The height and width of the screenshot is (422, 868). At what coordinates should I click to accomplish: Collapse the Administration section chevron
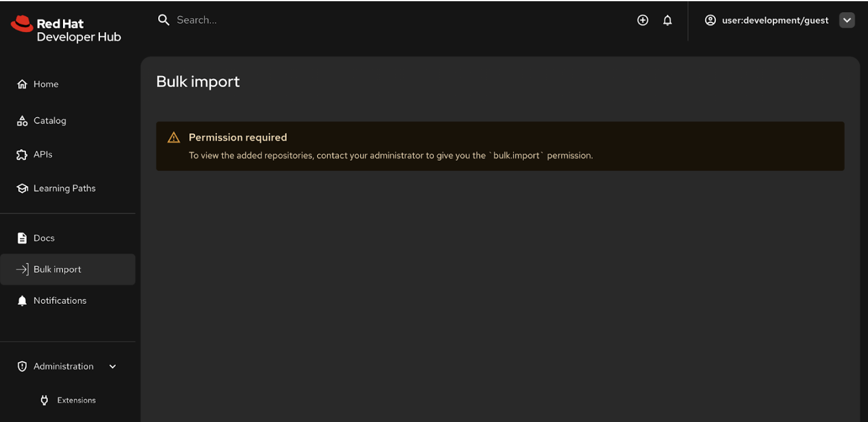click(x=113, y=366)
